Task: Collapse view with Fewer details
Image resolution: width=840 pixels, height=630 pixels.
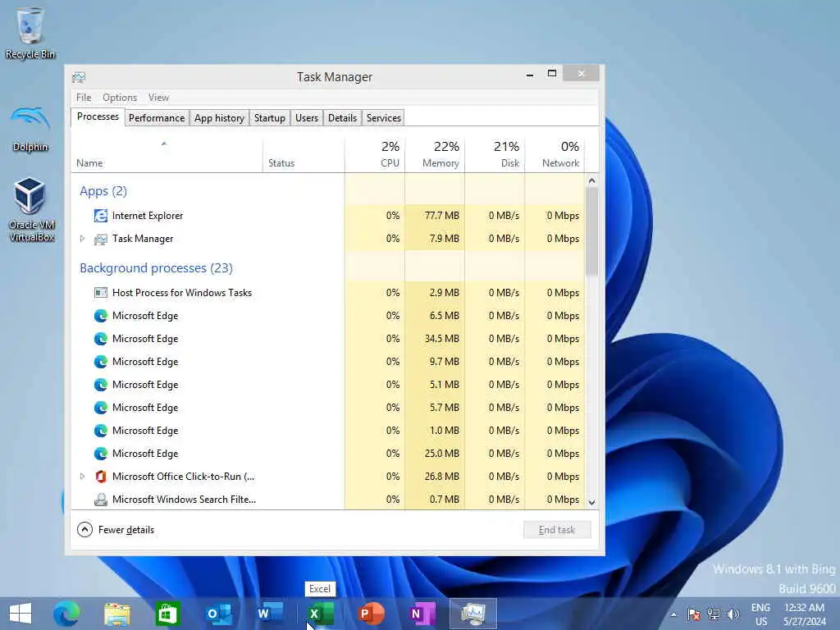Action: tap(116, 530)
